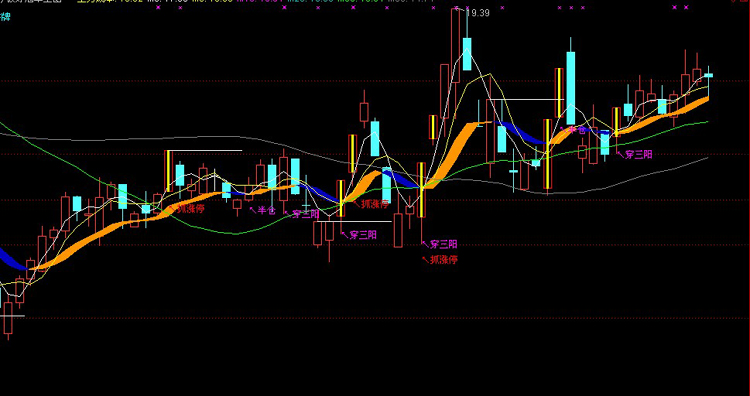750x396 pixels.
Task: Click the rightmost magenta x marker at top
Action: tap(686, 7)
